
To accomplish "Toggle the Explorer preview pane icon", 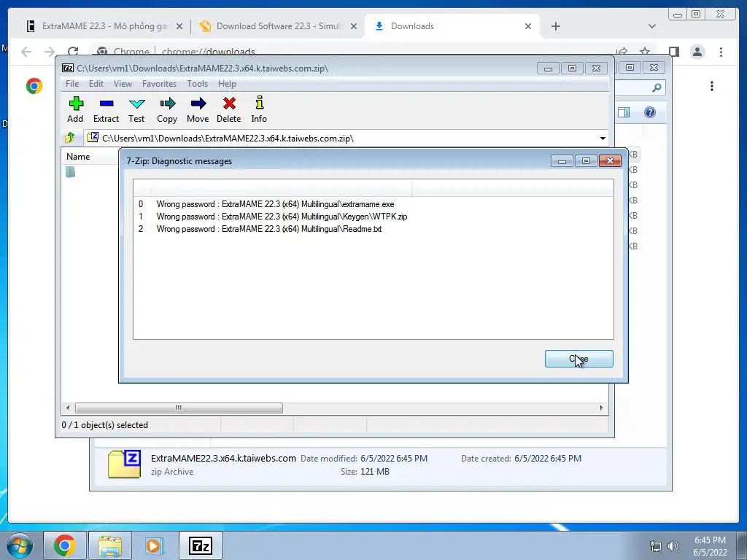I will coord(624,112).
